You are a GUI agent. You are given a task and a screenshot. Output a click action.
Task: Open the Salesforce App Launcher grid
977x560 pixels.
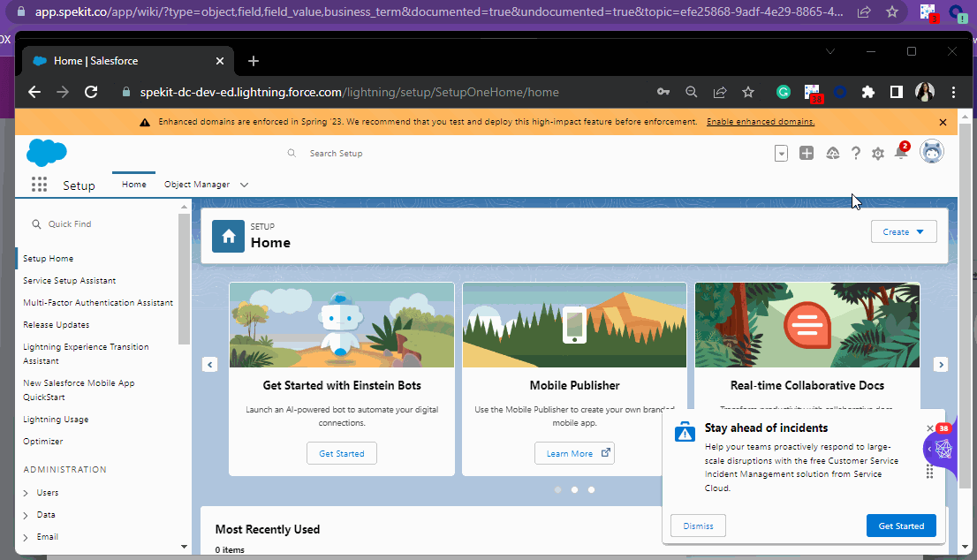pyautogui.click(x=39, y=185)
